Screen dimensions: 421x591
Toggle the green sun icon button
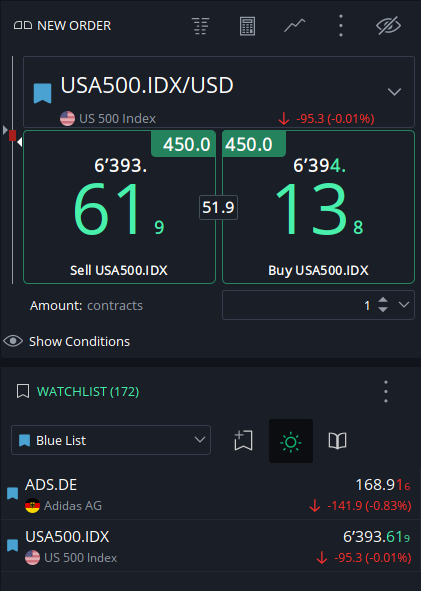(291, 441)
